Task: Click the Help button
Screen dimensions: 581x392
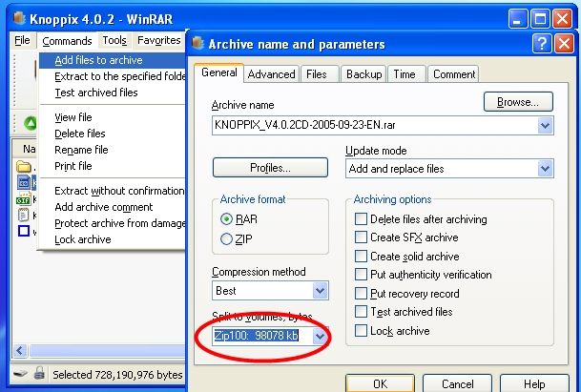Action: (x=534, y=383)
